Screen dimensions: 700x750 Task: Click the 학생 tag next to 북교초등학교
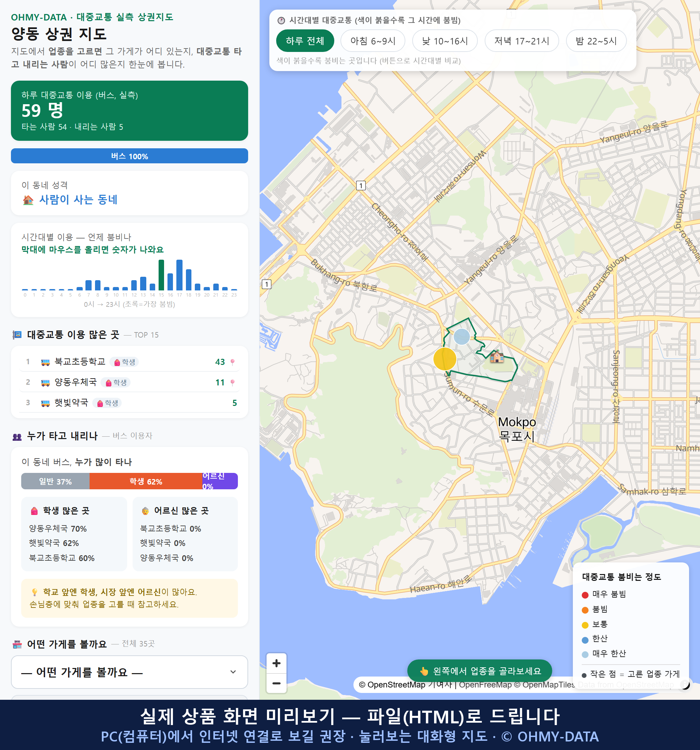click(124, 362)
